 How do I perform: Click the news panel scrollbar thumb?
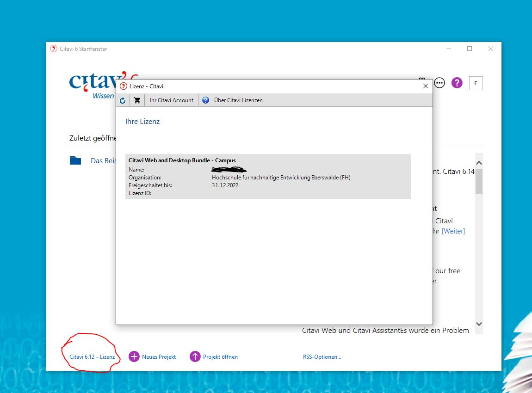tap(479, 181)
